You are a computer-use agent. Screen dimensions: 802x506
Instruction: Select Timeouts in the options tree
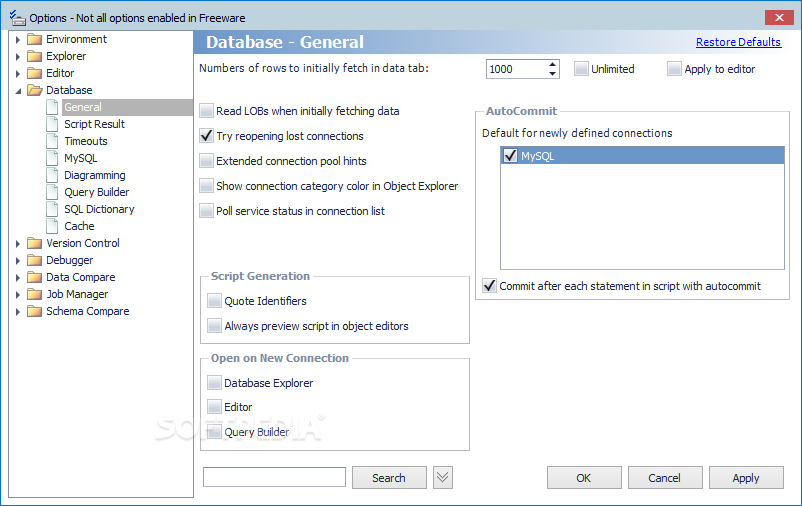(x=86, y=141)
